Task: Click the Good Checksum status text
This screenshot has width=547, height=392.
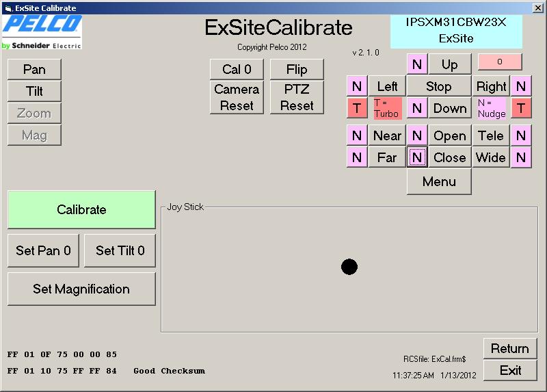Action: pos(169,371)
